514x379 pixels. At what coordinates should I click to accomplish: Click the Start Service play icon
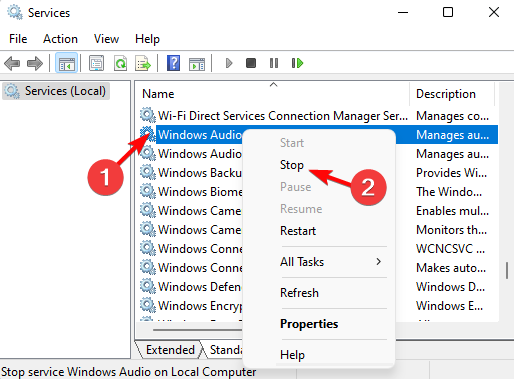click(229, 63)
